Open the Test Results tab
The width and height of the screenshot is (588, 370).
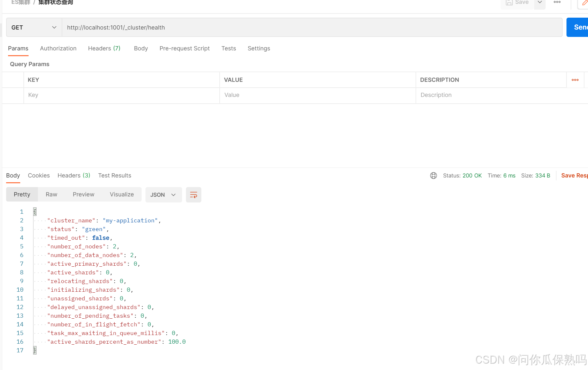click(x=115, y=176)
